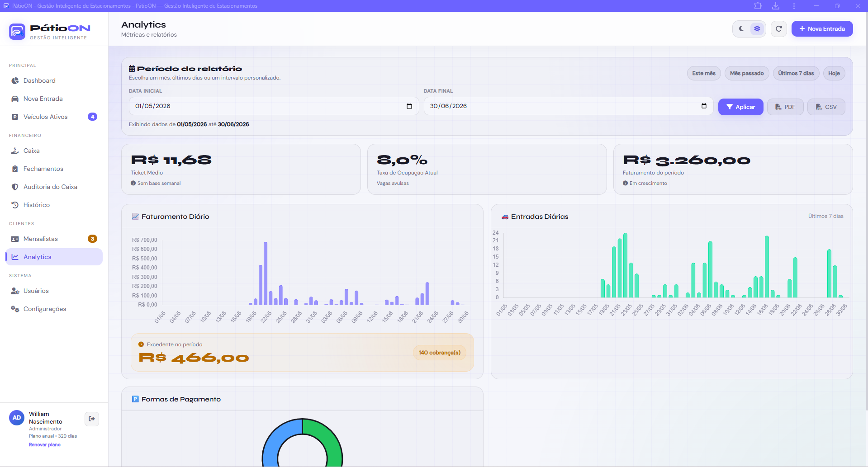Click the extensions puzzle icon in title bar
Screen dimensions: 868x467
pyautogui.click(x=758, y=6)
